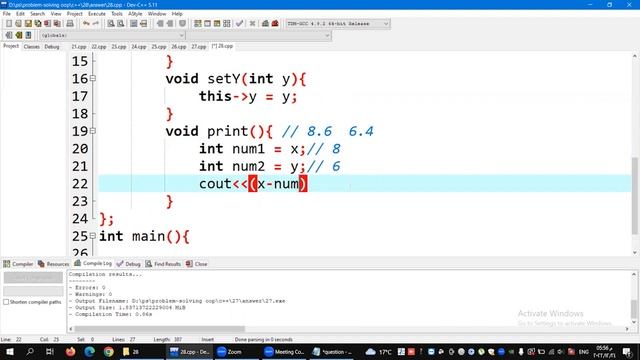Open the Compiler bottom panel tab

(x=18, y=264)
